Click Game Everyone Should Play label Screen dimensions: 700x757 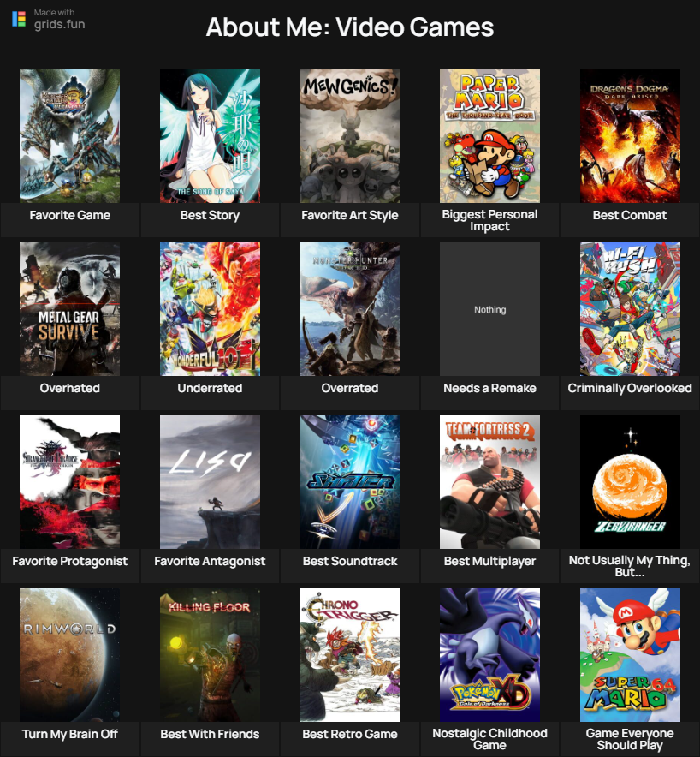coord(630,739)
